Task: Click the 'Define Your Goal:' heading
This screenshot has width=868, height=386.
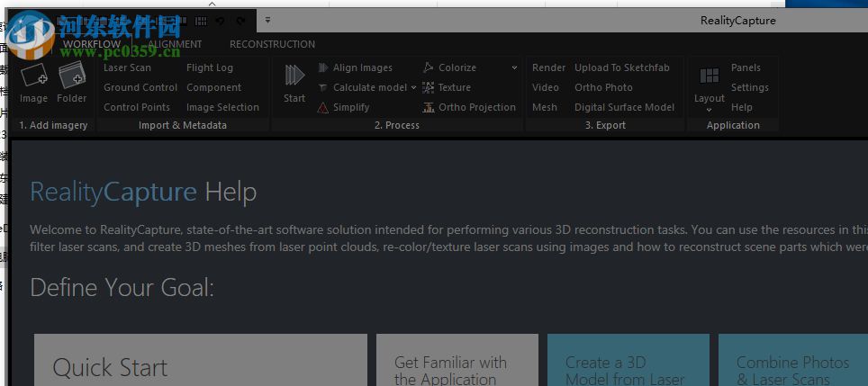Action: tap(122, 288)
